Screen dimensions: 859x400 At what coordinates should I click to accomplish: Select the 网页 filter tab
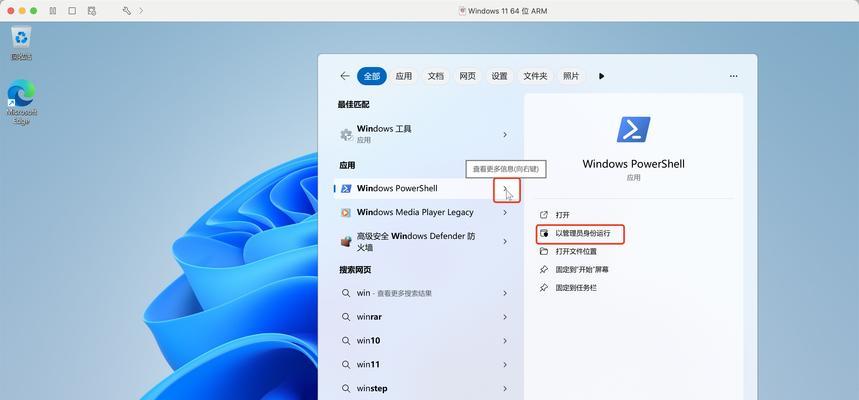click(467, 76)
